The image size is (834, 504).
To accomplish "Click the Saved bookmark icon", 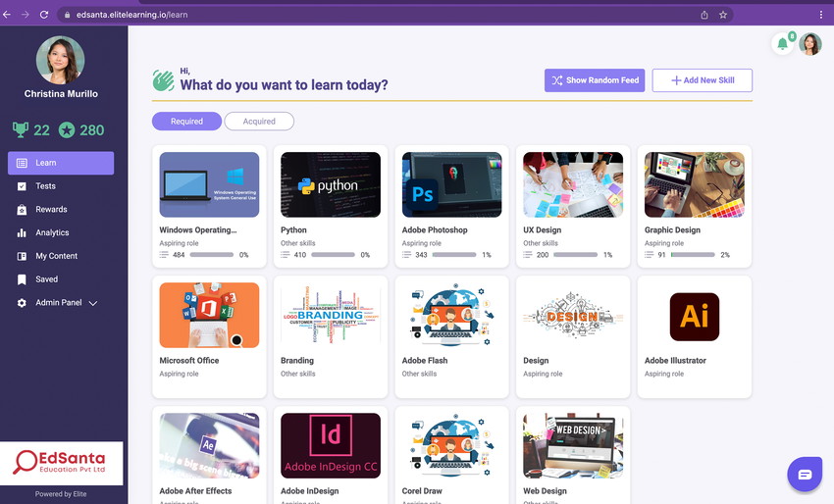I will (22, 279).
